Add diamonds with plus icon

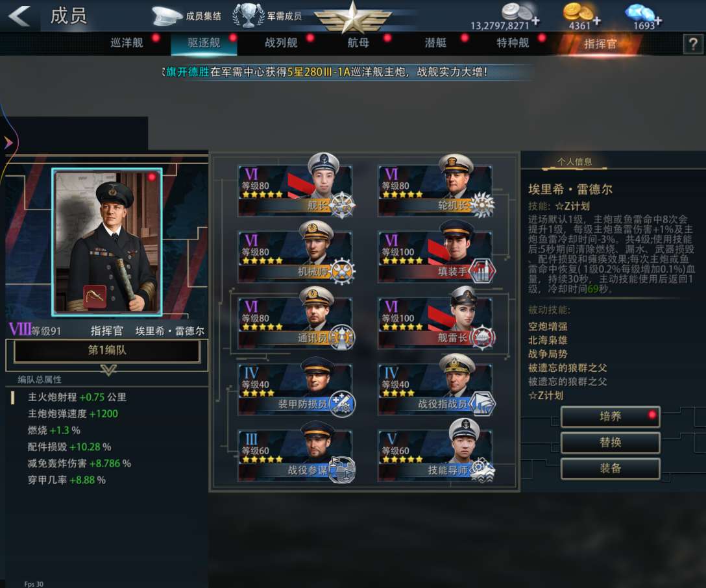[658, 20]
